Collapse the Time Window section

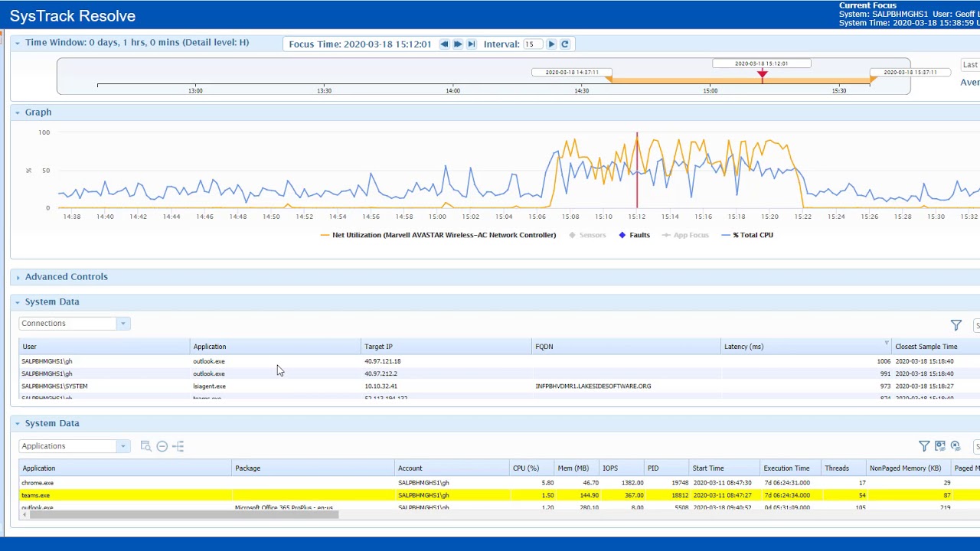[x=17, y=43]
